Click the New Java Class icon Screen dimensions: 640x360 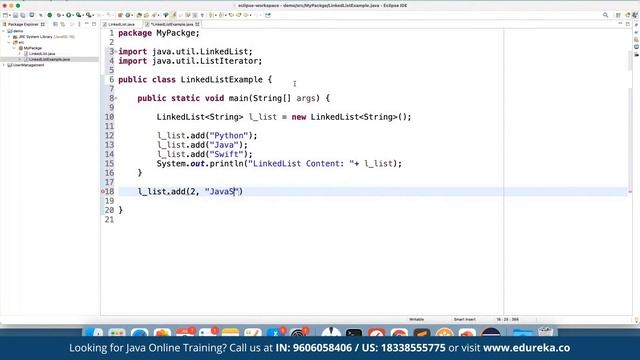point(128,15)
